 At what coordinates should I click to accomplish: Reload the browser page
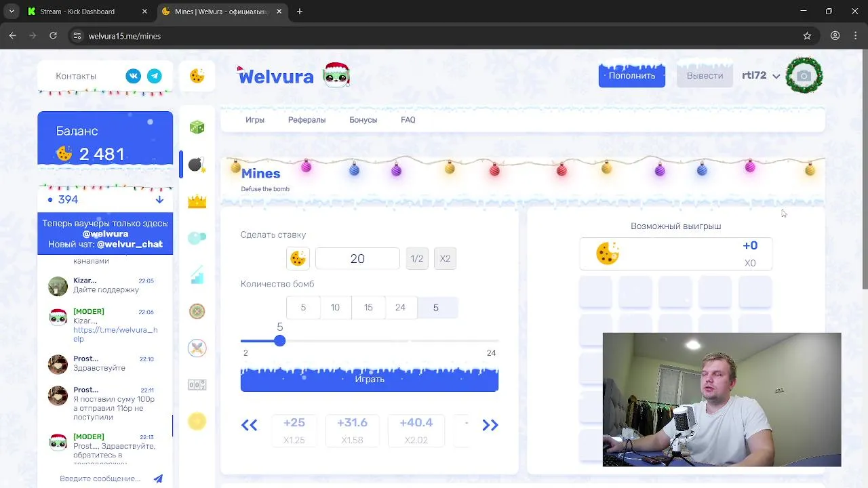53,36
